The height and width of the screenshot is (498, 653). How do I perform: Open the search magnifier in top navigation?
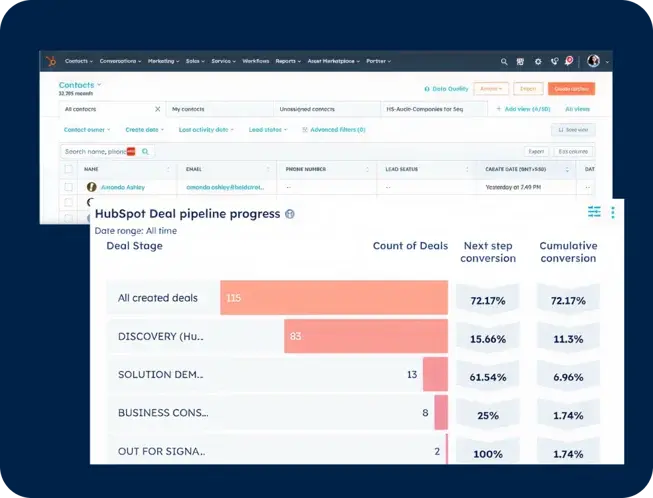pos(504,62)
